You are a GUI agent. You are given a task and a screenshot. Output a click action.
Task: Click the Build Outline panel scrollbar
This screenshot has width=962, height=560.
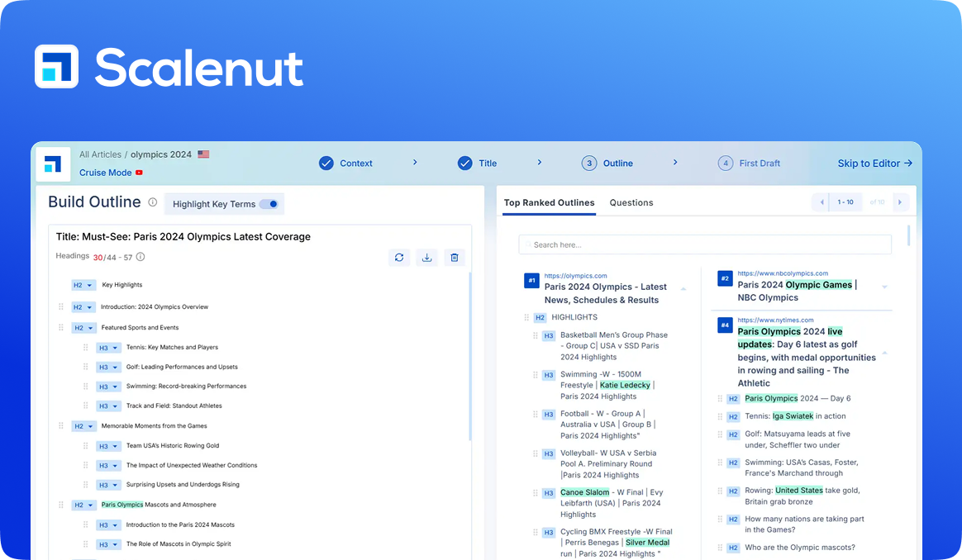(x=470, y=356)
